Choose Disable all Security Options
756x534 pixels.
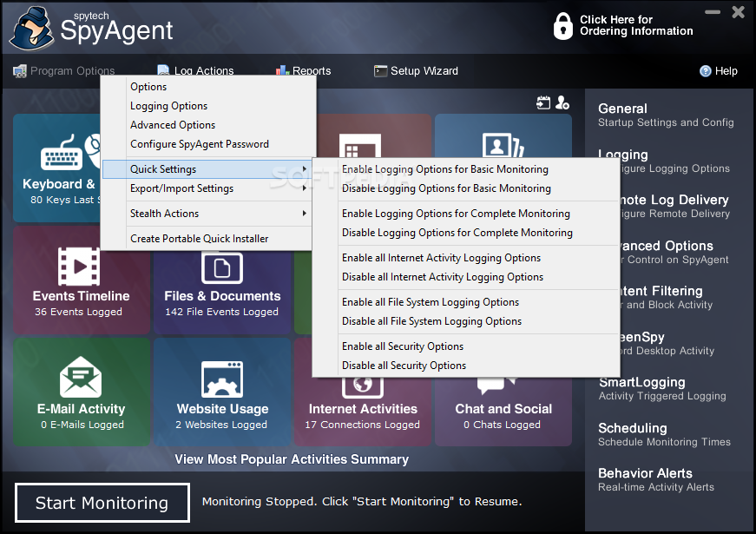[466, 366]
